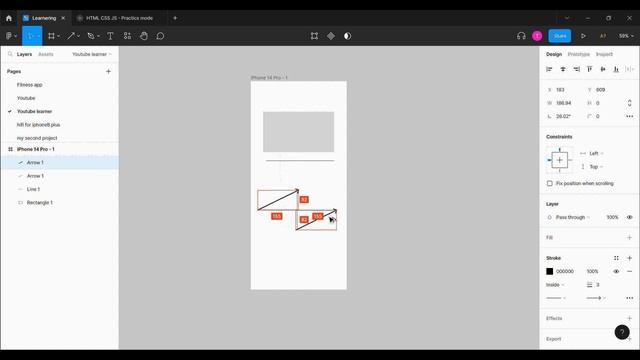This screenshot has width=640, height=360.
Task: Present the prototype with play icon
Action: coord(583,36)
